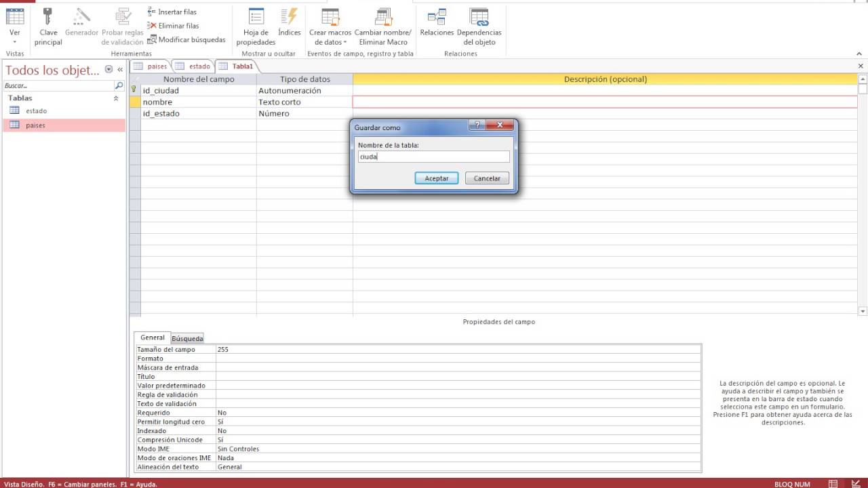Set Clave principal primary key
Image resolution: width=868 pixels, height=488 pixels.
[x=48, y=26]
